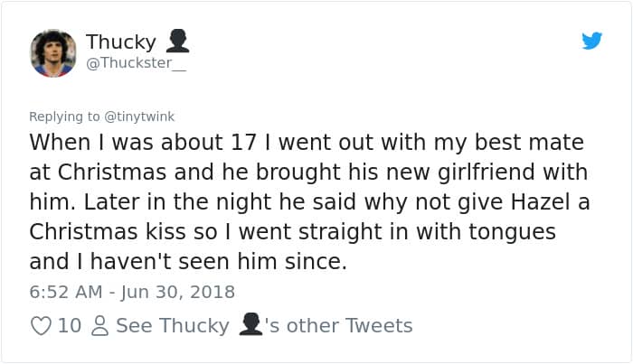Image resolution: width=633 pixels, height=364 pixels.
Task: Click the person icon beside See Thucky
Action: click(x=100, y=326)
